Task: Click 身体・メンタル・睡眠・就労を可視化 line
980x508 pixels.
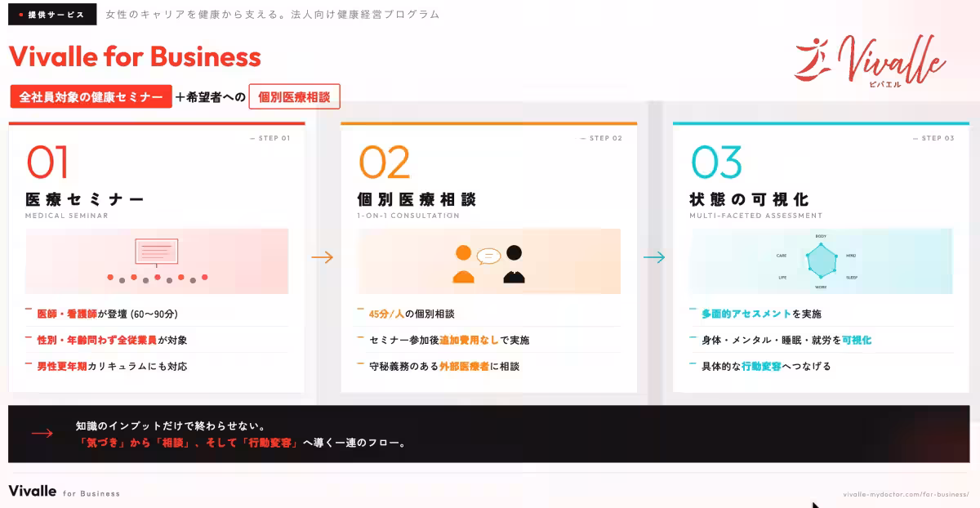Action: point(786,340)
